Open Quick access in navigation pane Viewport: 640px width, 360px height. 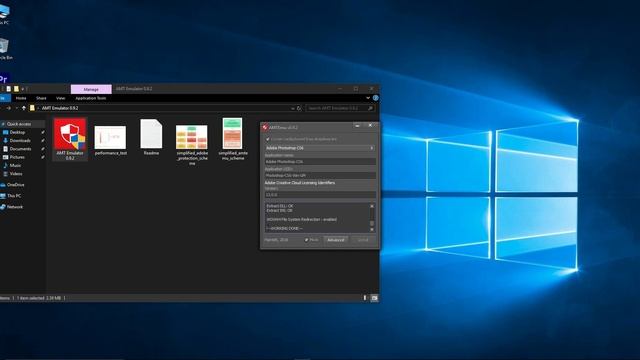point(18,124)
